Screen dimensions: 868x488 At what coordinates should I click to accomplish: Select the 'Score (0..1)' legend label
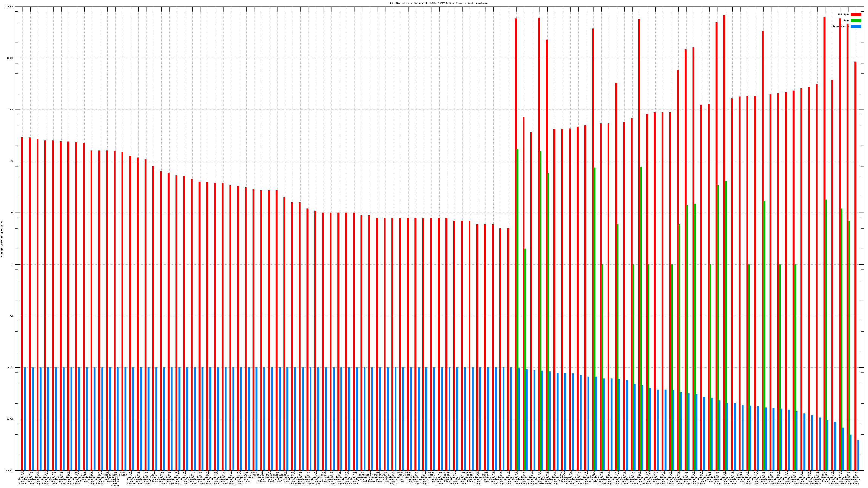[x=841, y=27]
